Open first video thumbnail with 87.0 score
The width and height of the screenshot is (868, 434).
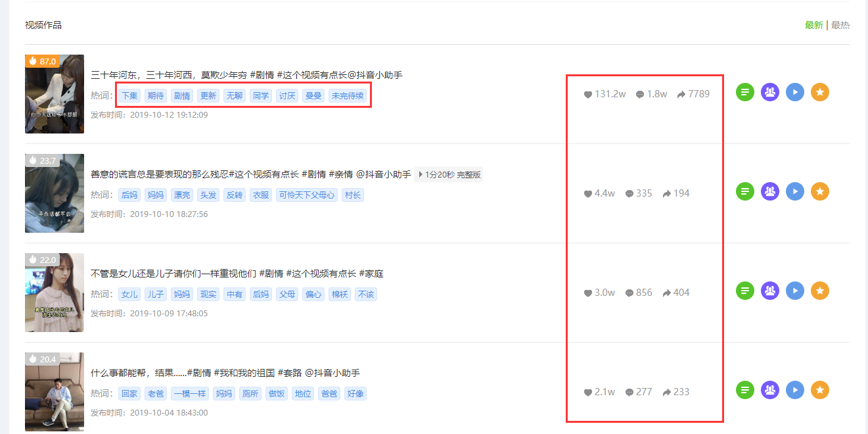[55, 94]
